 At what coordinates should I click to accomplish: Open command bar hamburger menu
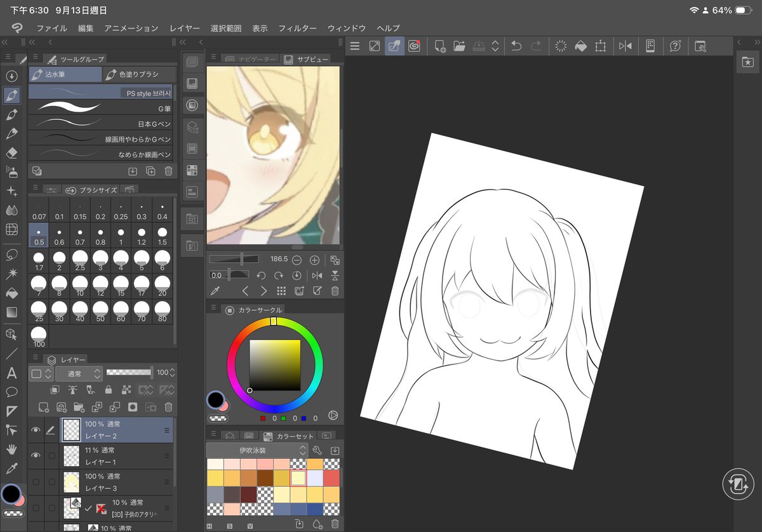(355, 46)
